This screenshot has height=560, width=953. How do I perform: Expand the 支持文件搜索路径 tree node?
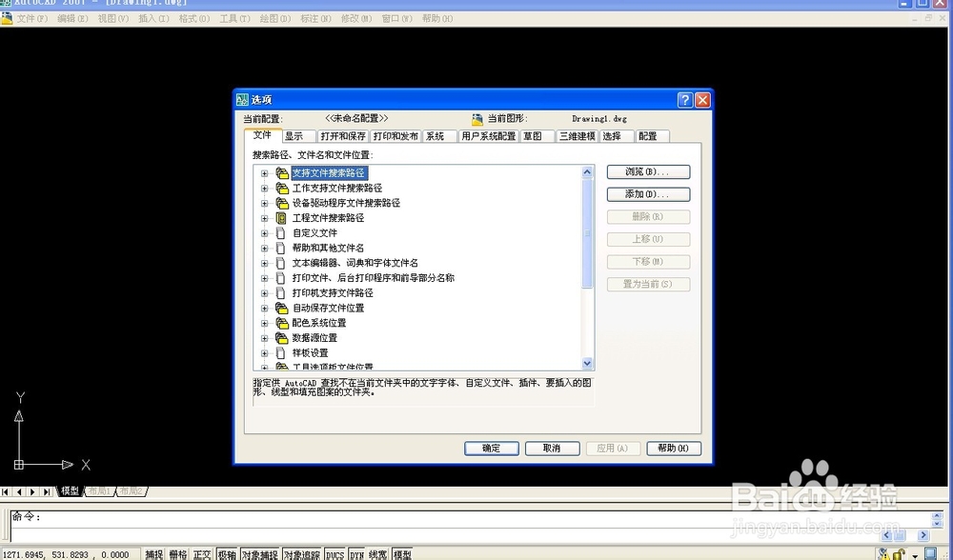[x=264, y=173]
